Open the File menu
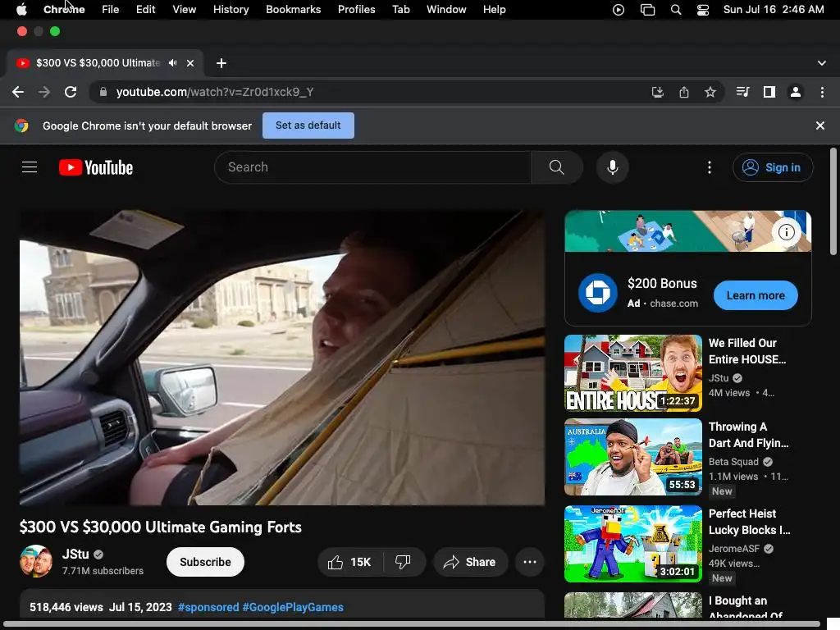The width and height of the screenshot is (840, 630). click(111, 10)
